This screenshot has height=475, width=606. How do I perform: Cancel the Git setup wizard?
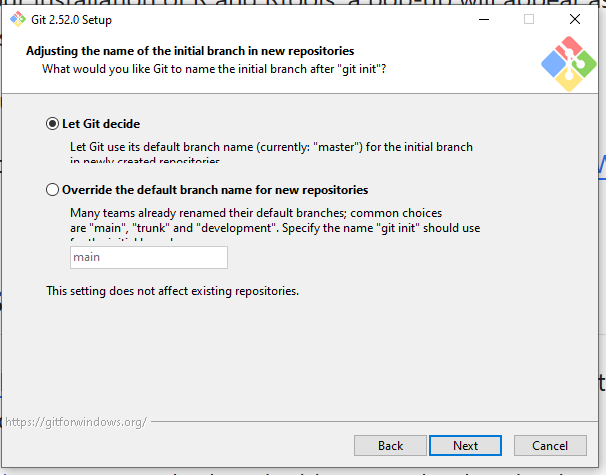tap(550, 445)
